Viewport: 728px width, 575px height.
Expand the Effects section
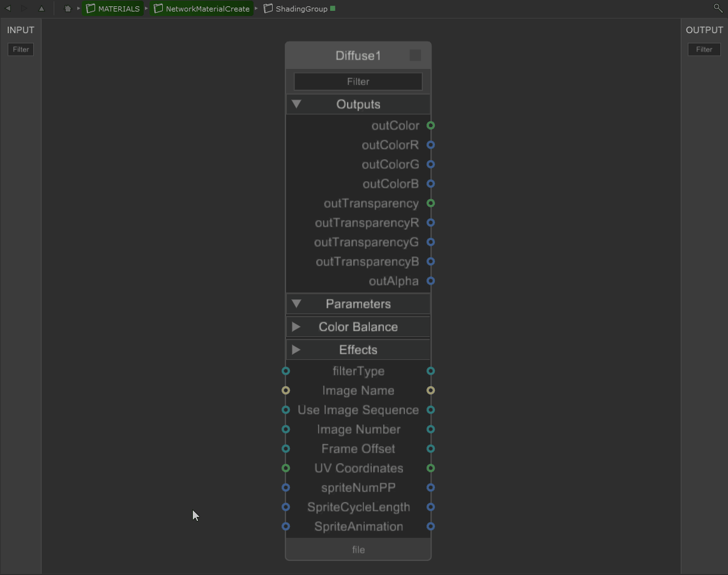point(296,350)
